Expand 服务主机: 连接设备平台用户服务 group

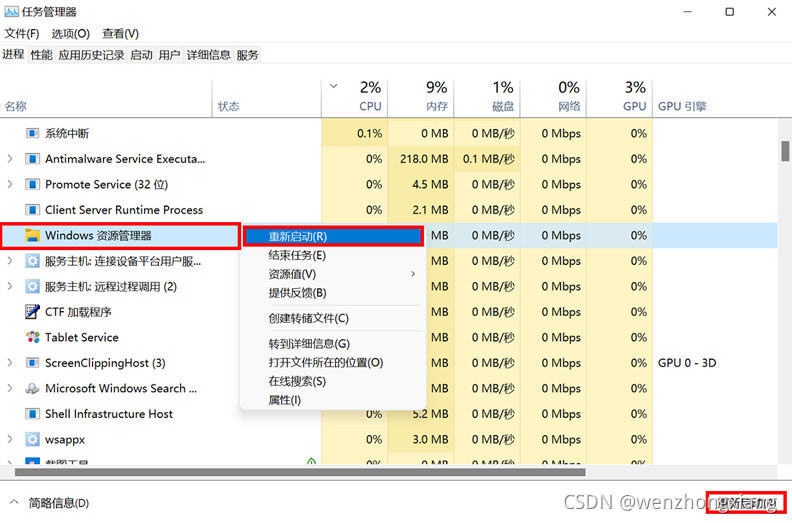coord(10,261)
